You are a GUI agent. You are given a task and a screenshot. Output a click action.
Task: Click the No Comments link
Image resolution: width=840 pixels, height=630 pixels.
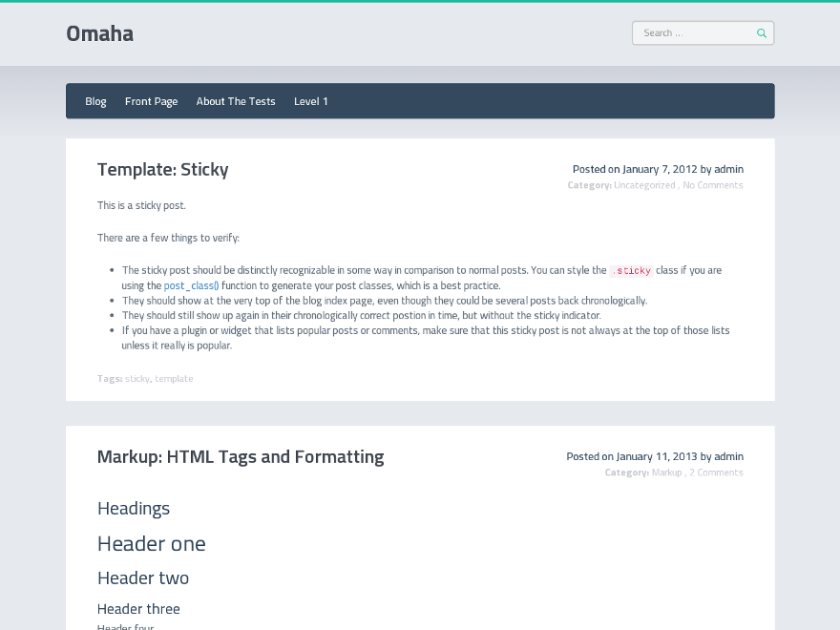(712, 185)
